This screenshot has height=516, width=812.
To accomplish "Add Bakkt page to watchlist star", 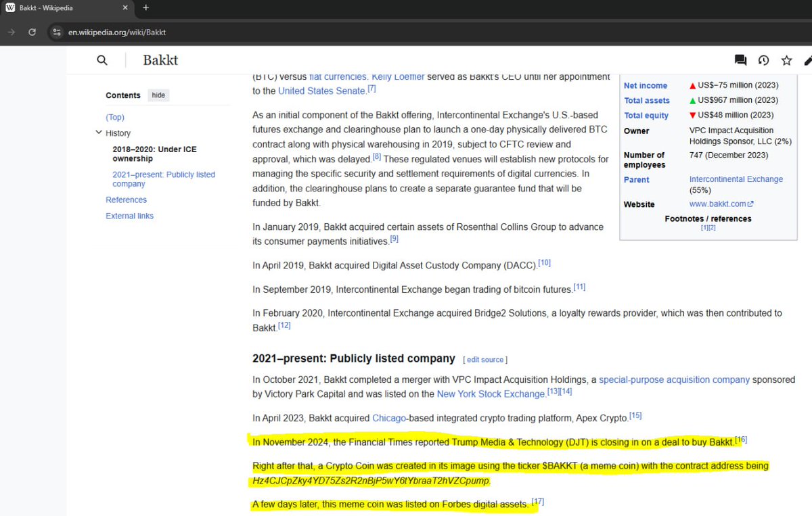I will (786, 60).
